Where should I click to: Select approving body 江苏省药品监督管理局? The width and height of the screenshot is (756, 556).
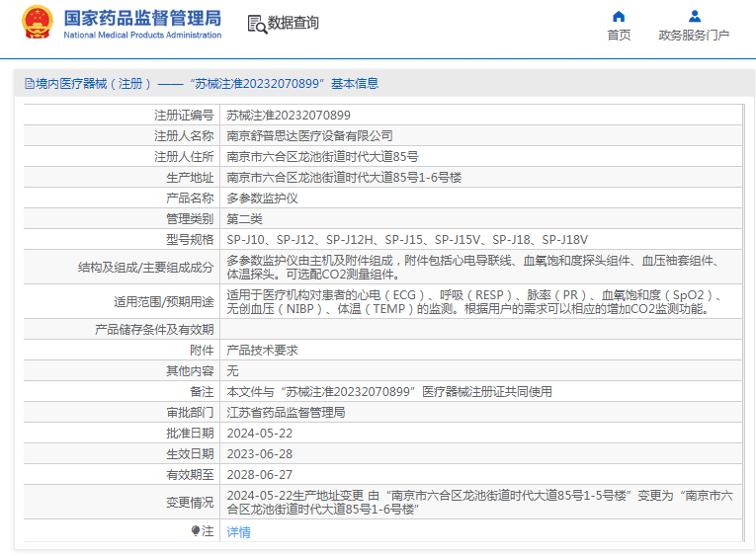286,412
